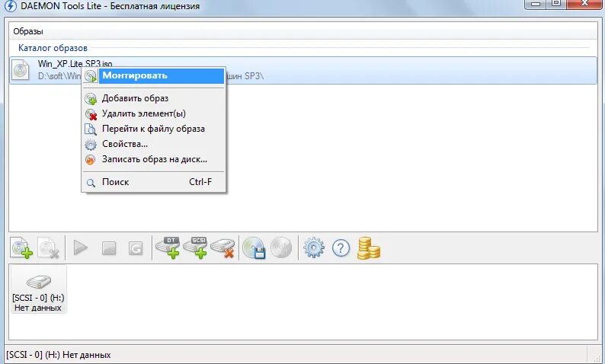
Task: Choose Монтировать in the context menu
Action: click(154, 75)
